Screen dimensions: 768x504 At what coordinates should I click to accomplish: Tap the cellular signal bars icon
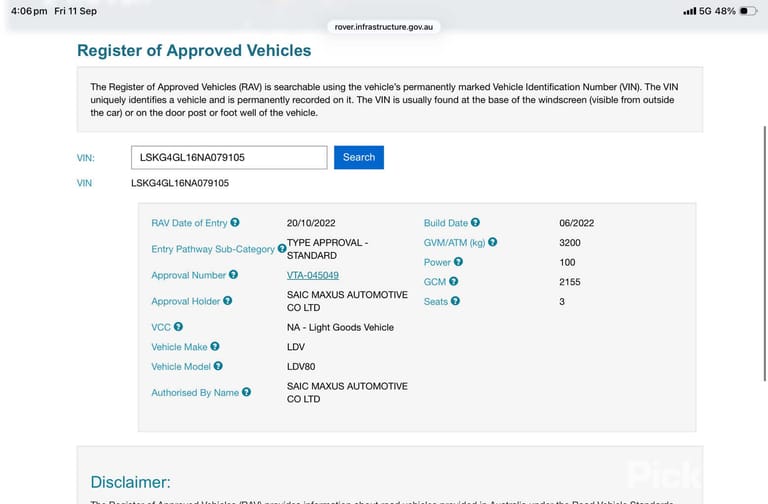pos(690,11)
